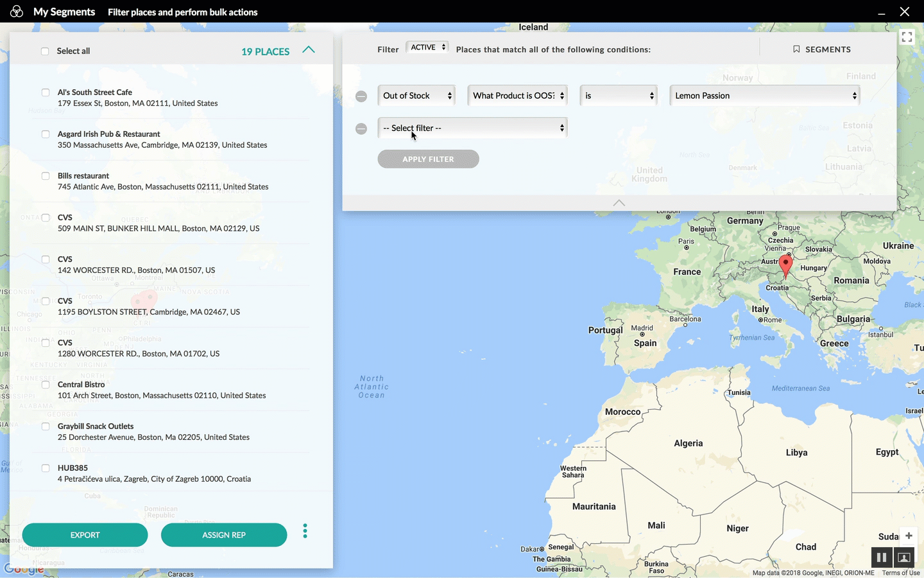Check CVS 142 Worcester Rd checkbox
Image resolution: width=924 pixels, height=578 pixels.
[46, 259]
